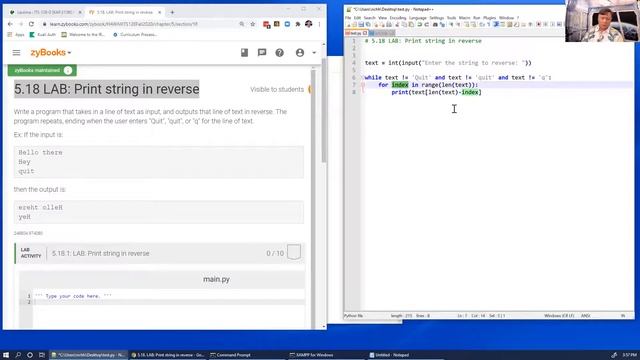640x360 pixels.
Task: Toggle word wrap in Notepad++ toolbar
Action: click(x=482, y=25)
